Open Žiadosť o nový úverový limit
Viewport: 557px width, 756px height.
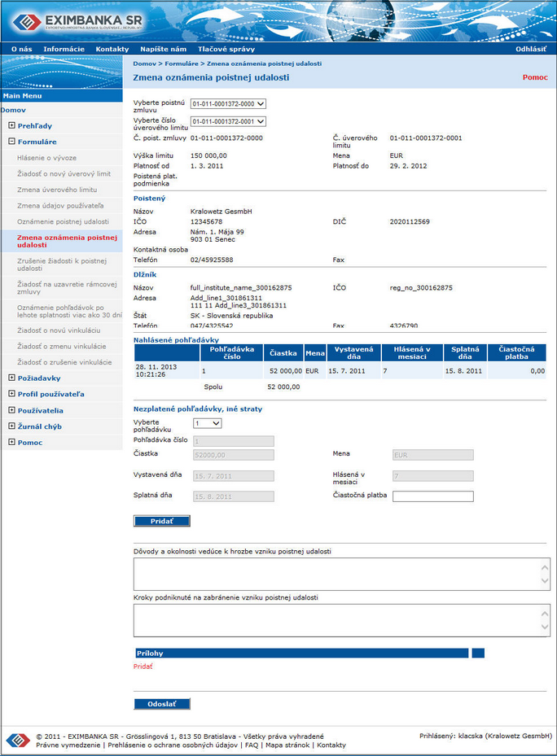64,173
